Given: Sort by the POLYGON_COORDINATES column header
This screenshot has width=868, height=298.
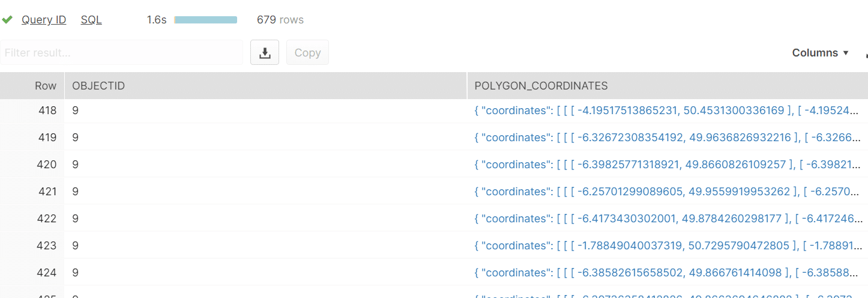Looking at the screenshot, I should click(668, 86).
